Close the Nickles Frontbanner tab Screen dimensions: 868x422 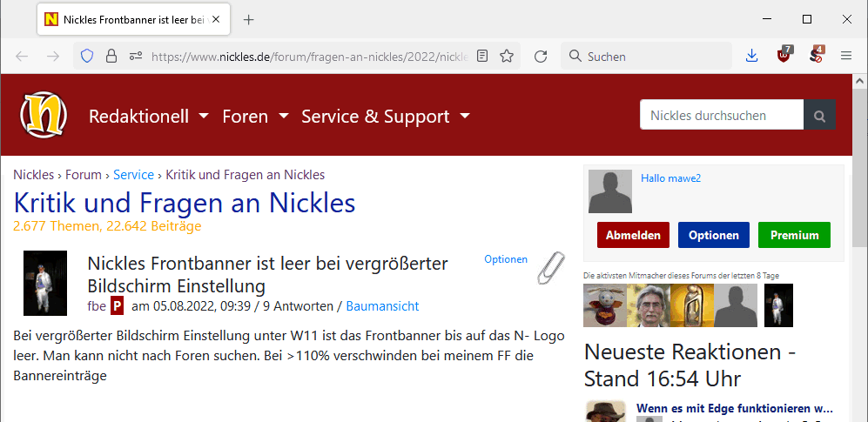[216, 19]
